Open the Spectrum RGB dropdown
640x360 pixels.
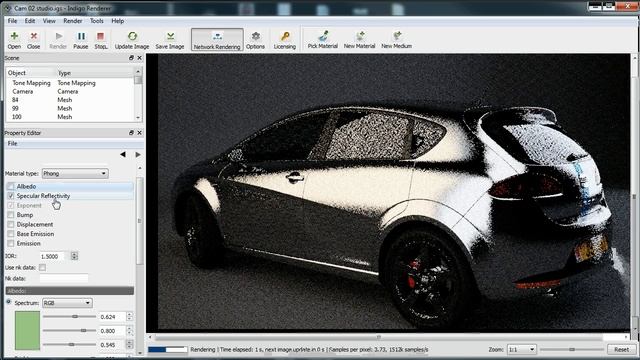coord(67,303)
